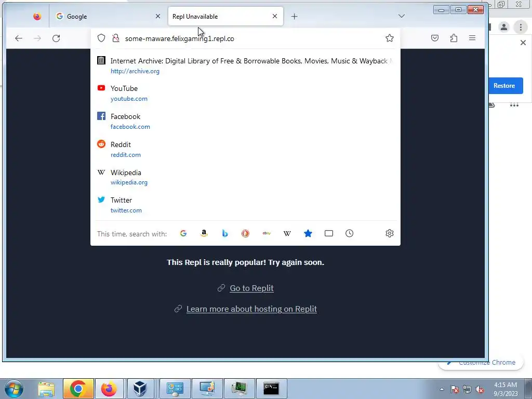Reload the page with the refresh icon
532x399 pixels.
56,38
